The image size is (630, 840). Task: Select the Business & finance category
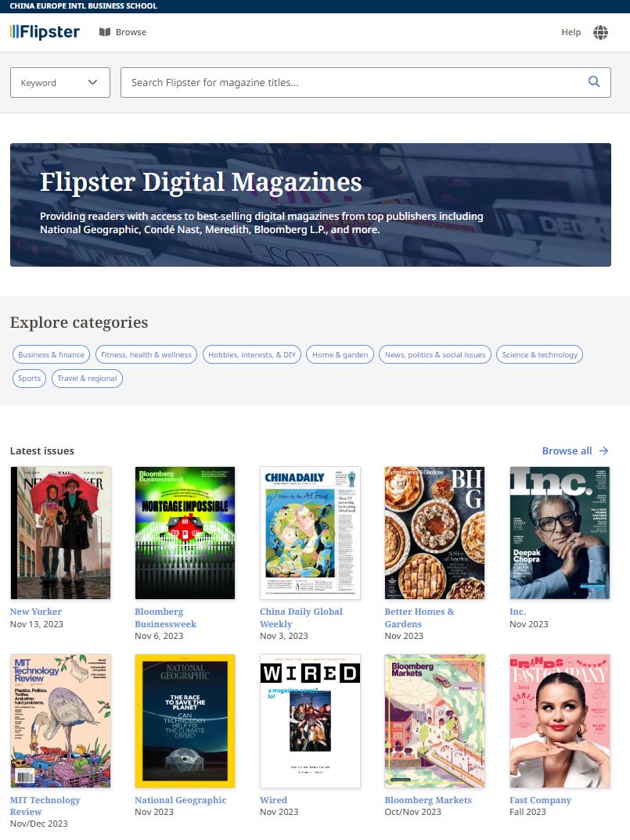[51, 354]
